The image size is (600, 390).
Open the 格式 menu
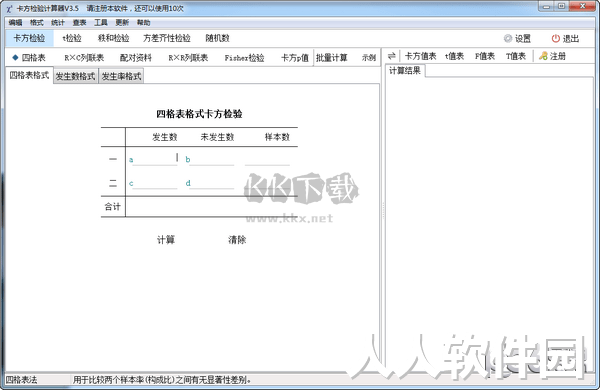37,23
